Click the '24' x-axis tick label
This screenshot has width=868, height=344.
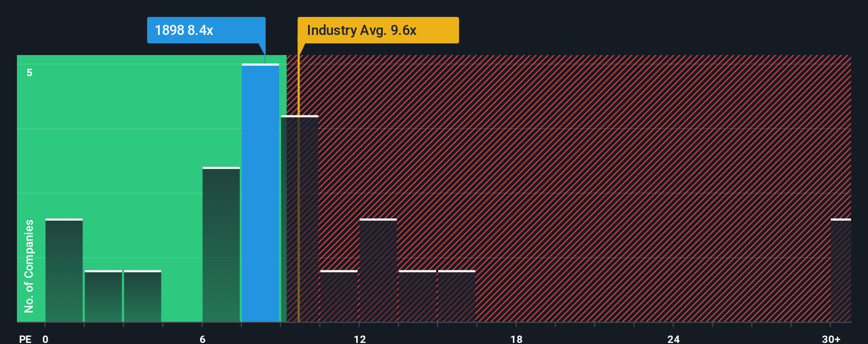(673, 339)
